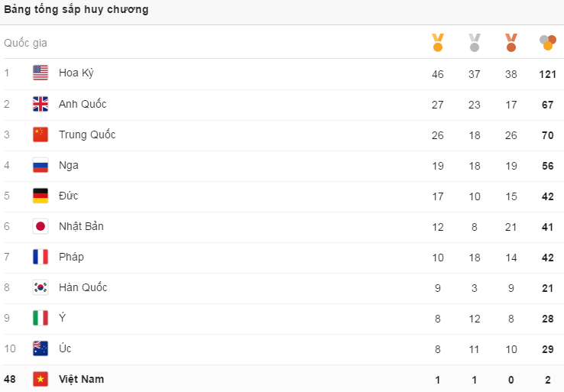Click the Japan flag icon
This screenshot has height=392, width=564.
41,226
